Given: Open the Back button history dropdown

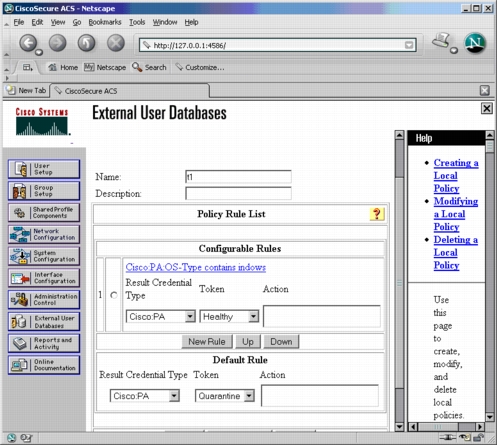Looking at the screenshot, I should point(39,52).
